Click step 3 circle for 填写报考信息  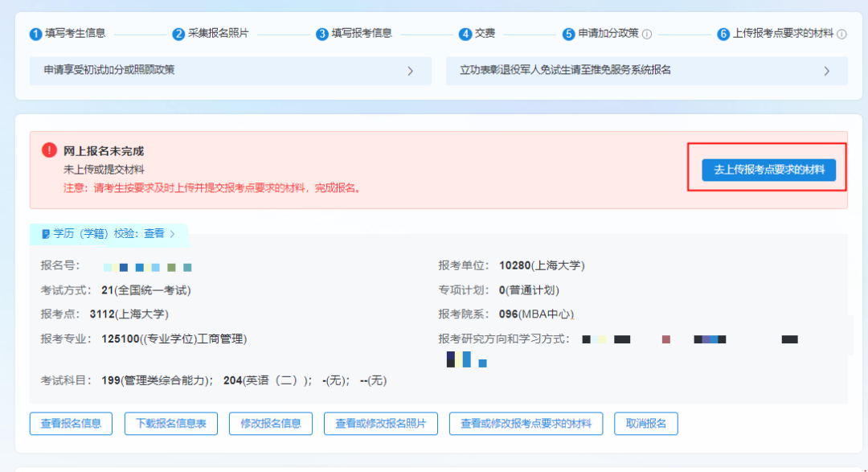[x=321, y=35]
